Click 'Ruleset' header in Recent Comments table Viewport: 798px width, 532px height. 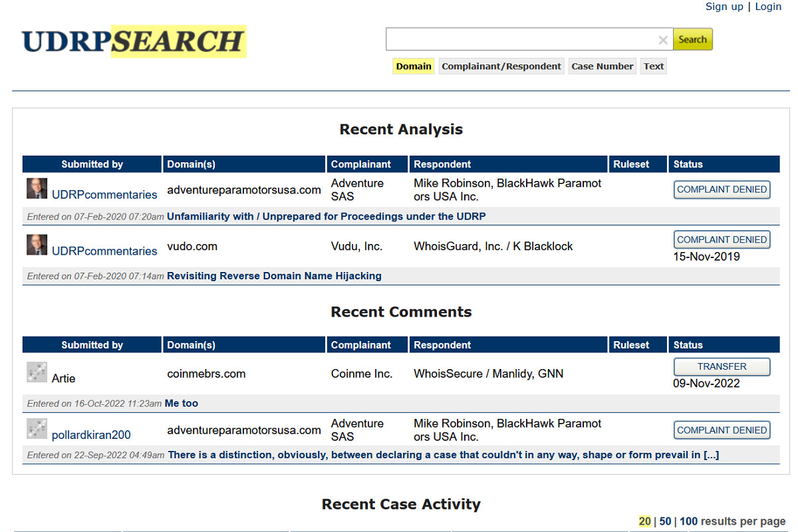(638, 345)
